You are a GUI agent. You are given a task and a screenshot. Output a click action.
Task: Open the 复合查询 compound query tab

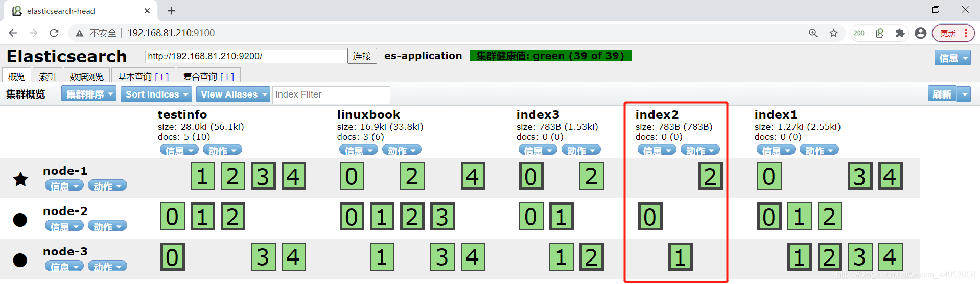(200, 77)
